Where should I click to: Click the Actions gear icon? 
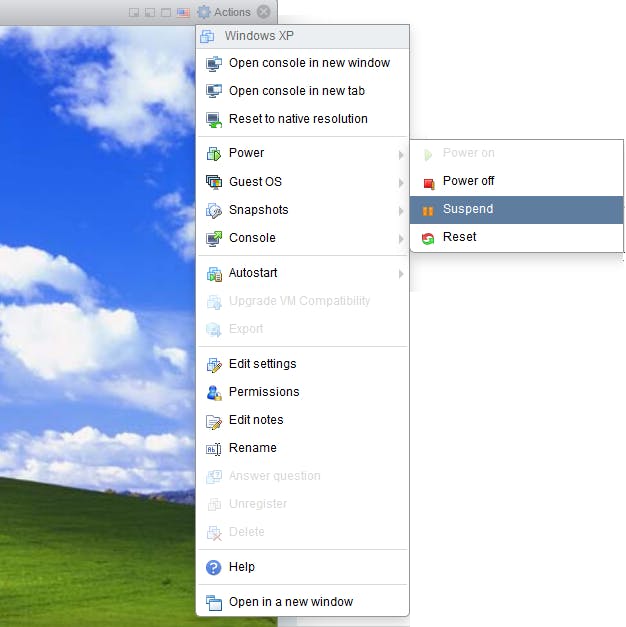[204, 12]
